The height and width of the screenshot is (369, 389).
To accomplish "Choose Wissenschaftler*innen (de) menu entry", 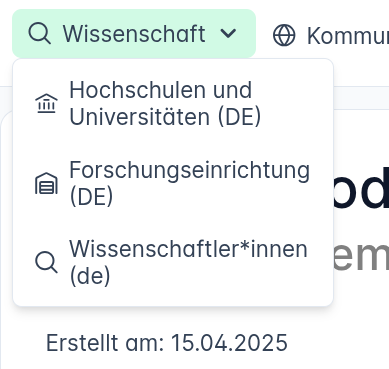I will [x=173, y=263].
